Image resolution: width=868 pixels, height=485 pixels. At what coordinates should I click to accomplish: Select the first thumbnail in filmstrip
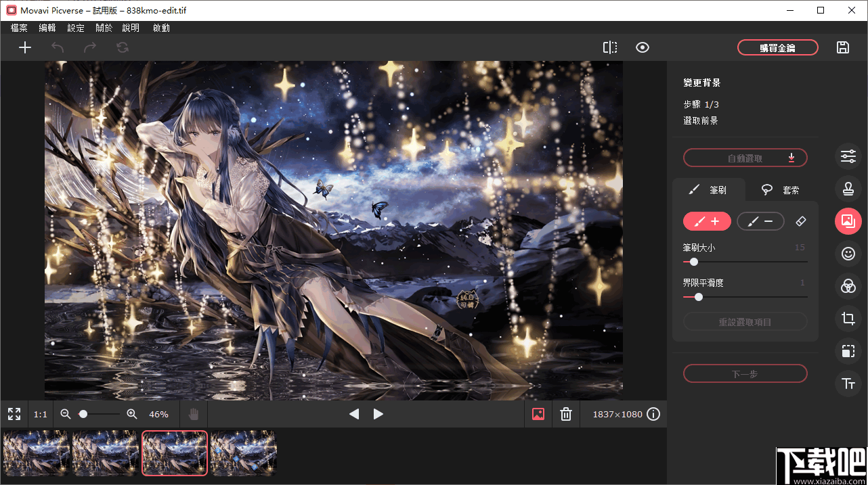tap(37, 453)
